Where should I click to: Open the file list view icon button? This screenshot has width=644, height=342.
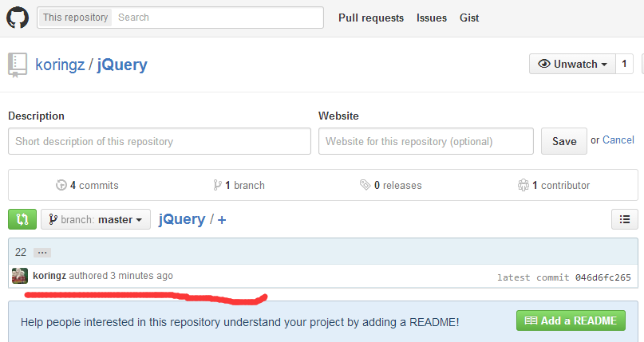coord(624,219)
